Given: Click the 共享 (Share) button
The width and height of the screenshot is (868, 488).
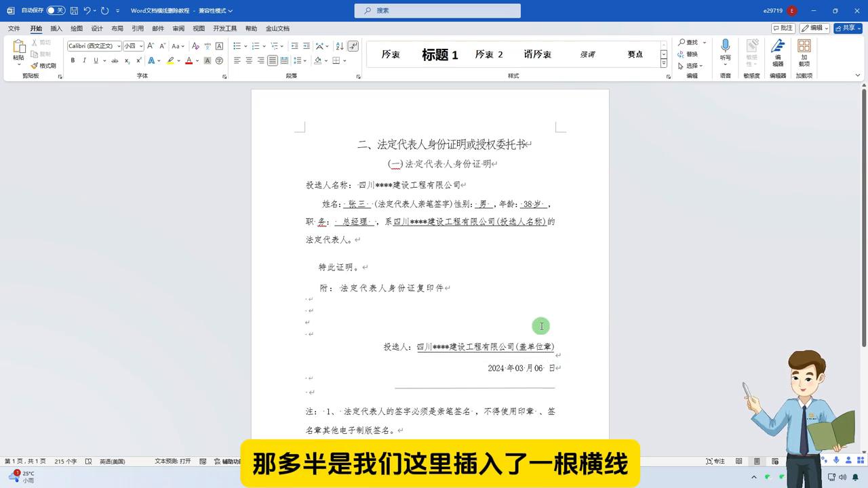Looking at the screenshot, I should [848, 28].
